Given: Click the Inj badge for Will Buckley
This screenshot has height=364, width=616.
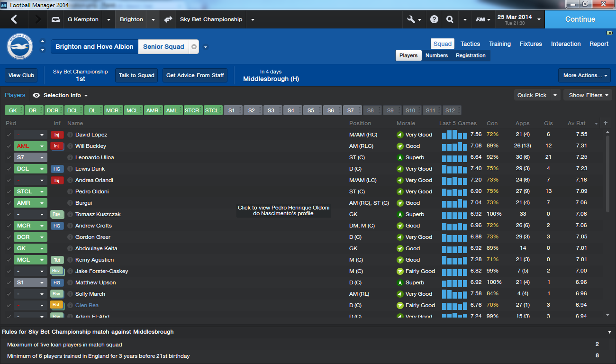Looking at the screenshot, I should point(57,146).
